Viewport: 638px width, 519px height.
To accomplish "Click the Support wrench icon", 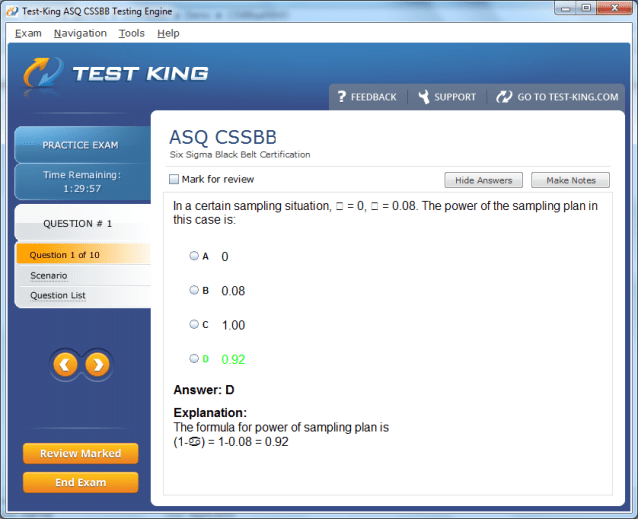I will [x=424, y=97].
